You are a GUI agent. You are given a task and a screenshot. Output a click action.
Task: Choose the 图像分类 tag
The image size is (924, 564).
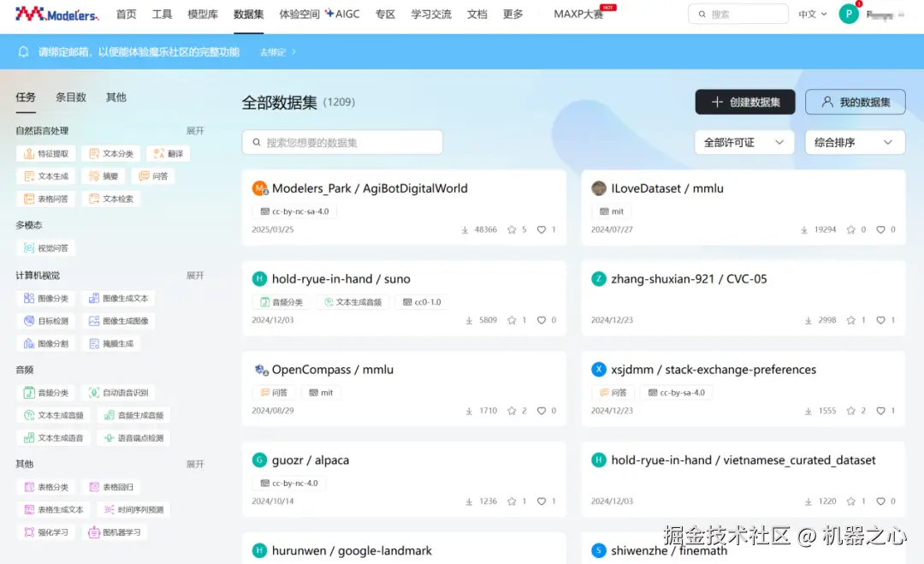click(46, 299)
